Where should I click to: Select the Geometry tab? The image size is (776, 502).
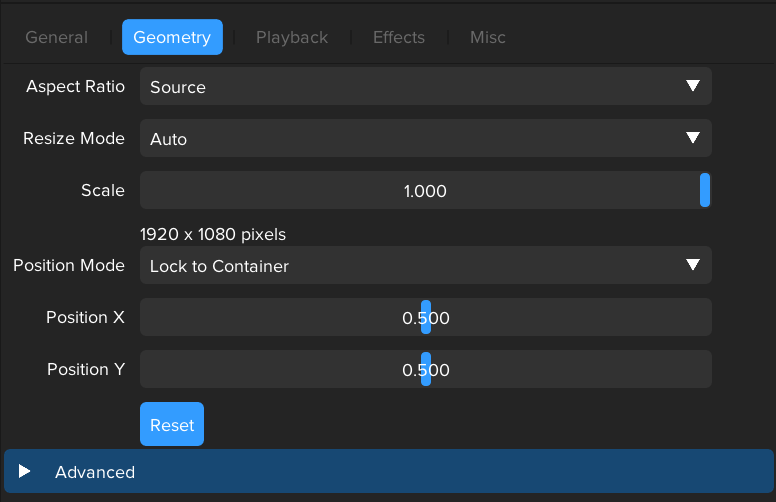[x=172, y=37]
